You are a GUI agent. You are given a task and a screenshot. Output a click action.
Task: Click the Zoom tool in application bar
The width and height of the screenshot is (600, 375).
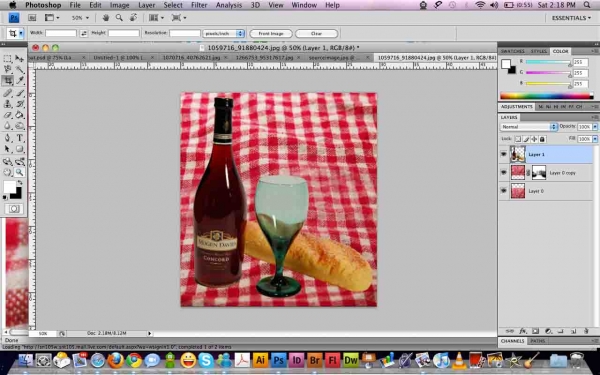(119, 18)
